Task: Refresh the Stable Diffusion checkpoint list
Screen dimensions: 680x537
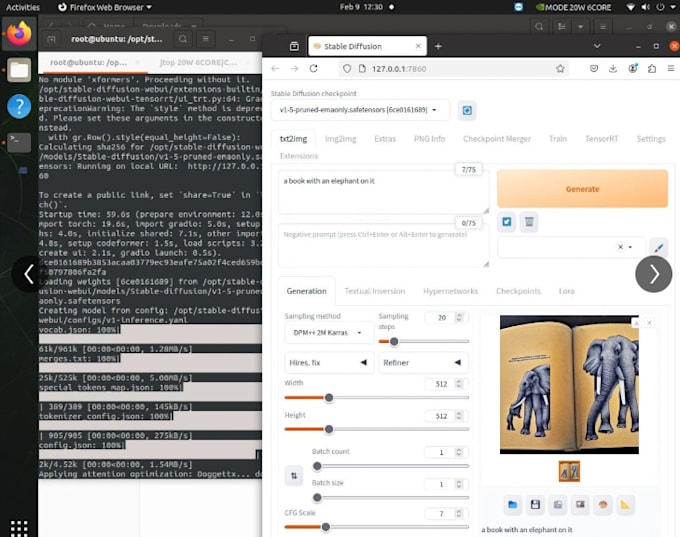Action: click(x=467, y=110)
